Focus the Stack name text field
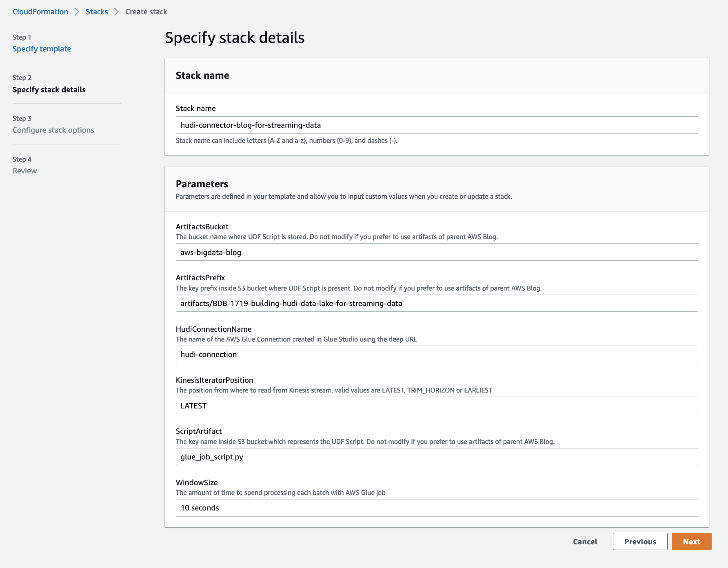 (x=437, y=125)
